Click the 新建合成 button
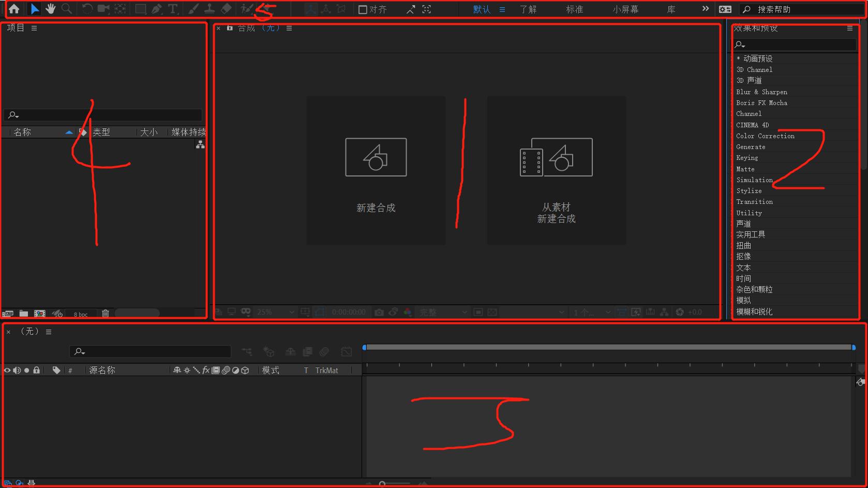Image resolution: width=868 pixels, height=488 pixels. [x=376, y=170]
